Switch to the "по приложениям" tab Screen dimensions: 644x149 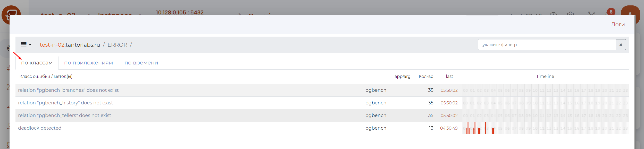tap(88, 63)
